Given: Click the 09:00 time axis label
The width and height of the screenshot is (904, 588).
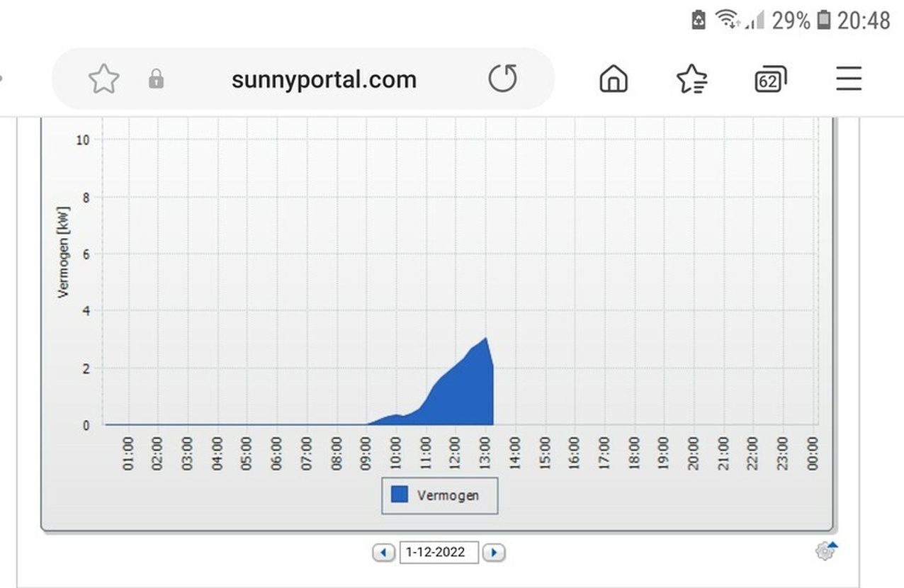Looking at the screenshot, I should pyautogui.click(x=366, y=453).
